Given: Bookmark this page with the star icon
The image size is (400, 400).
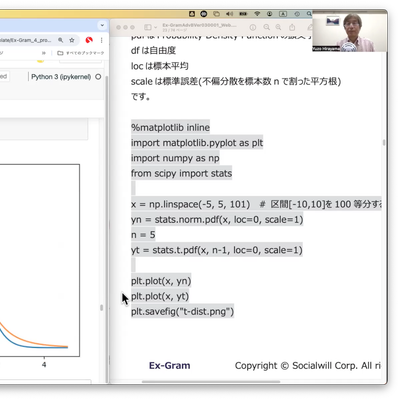Looking at the screenshot, I should (x=72, y=40).
